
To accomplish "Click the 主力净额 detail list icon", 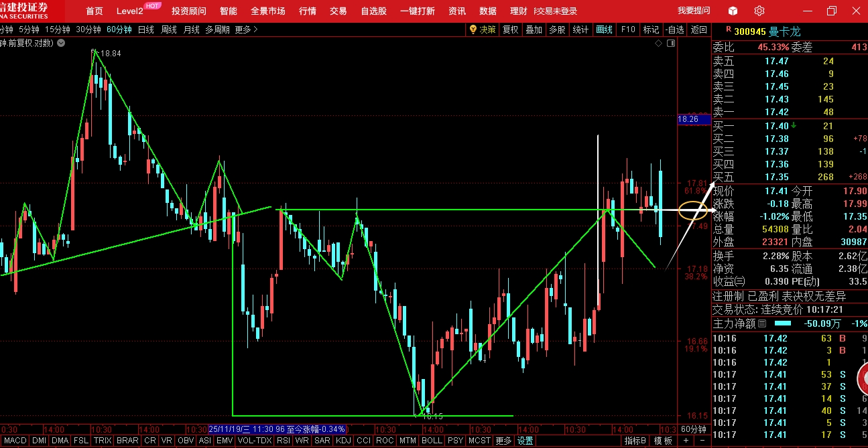I will click(761, 323).
